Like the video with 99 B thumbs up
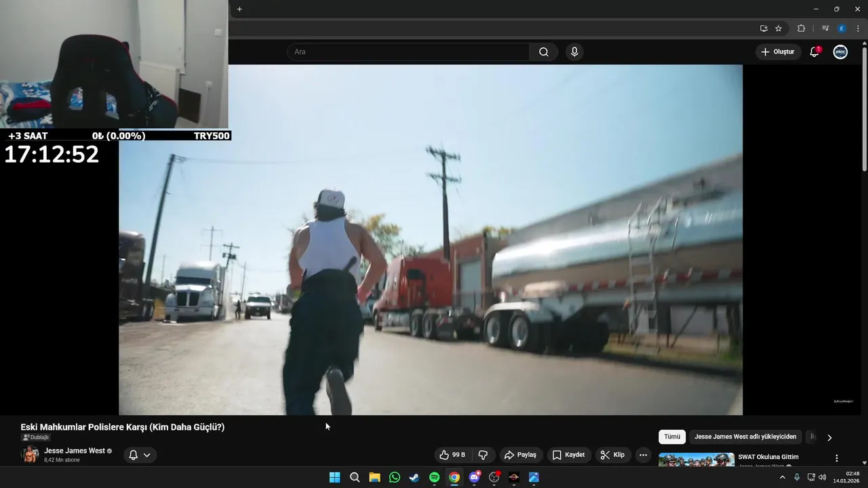This screenshot has height=488, width=868. point(452,455)
